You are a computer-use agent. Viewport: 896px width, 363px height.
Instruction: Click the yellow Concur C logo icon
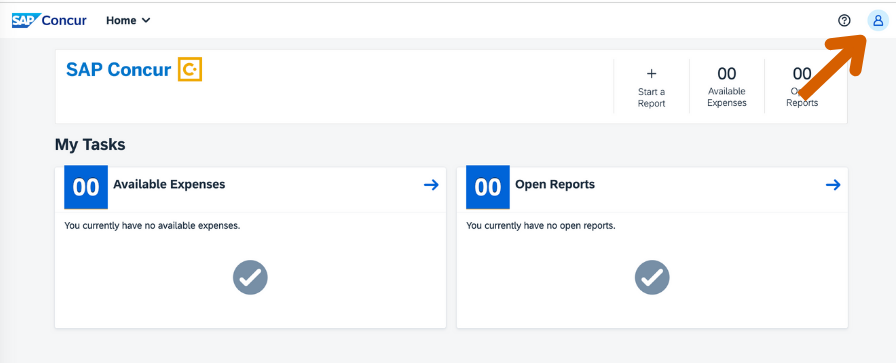190,69
